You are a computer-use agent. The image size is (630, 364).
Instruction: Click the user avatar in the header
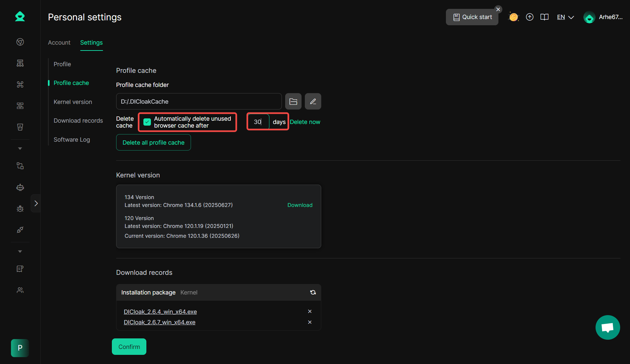click(x=589, y=17)
